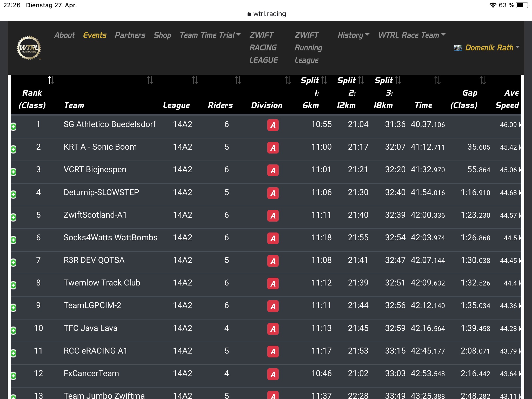Viewport: 532px width, 399px height.
Task: Open the Domenik Rath account menu
Action: 492,48
